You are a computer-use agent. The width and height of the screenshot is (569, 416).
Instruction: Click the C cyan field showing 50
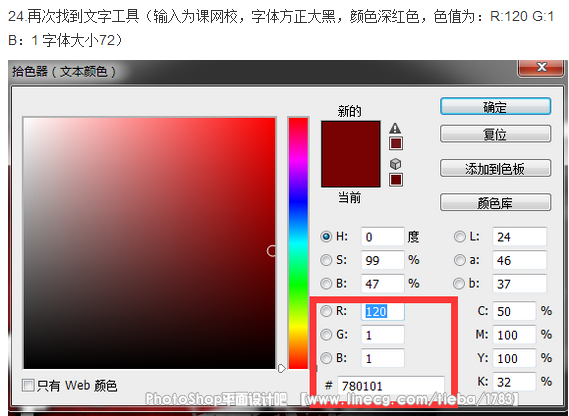[514, 311]
